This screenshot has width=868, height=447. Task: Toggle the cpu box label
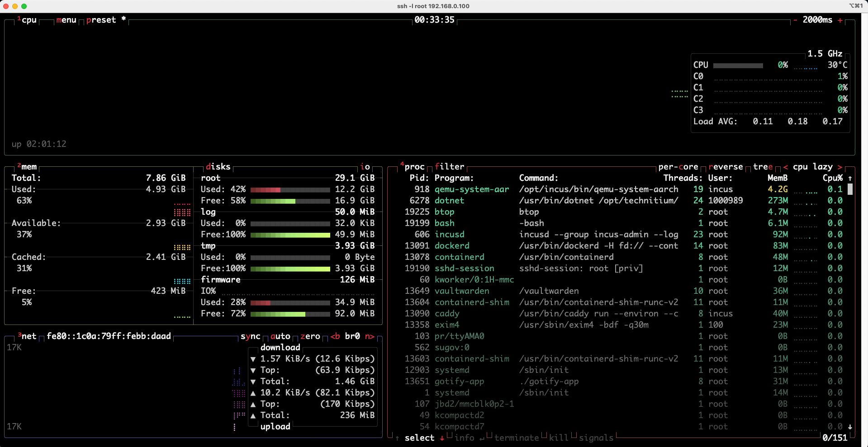click(x=27, y=20)
